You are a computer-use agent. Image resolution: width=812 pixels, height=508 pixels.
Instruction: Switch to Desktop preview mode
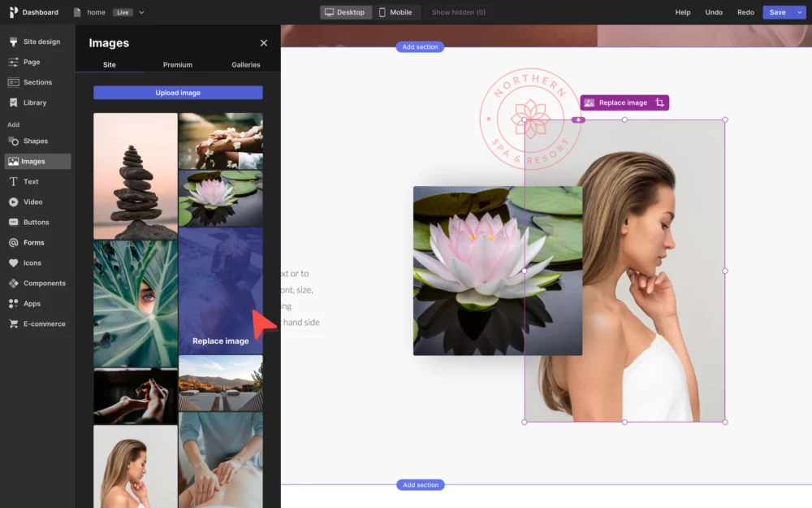345,12
